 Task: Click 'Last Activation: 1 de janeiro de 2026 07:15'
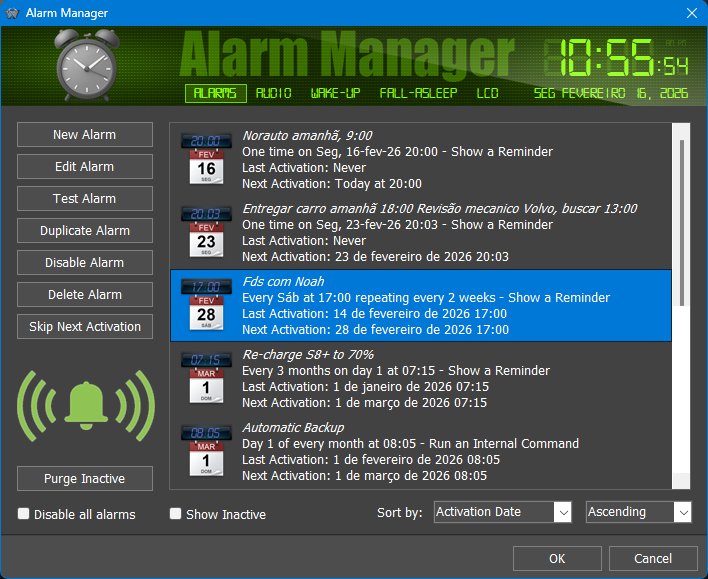click(365, 387)
